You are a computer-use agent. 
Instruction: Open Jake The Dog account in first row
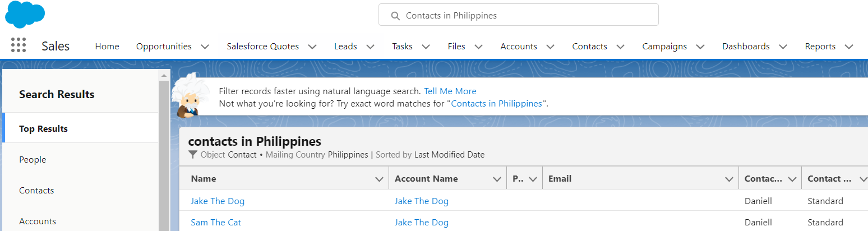tap(422, 201)
